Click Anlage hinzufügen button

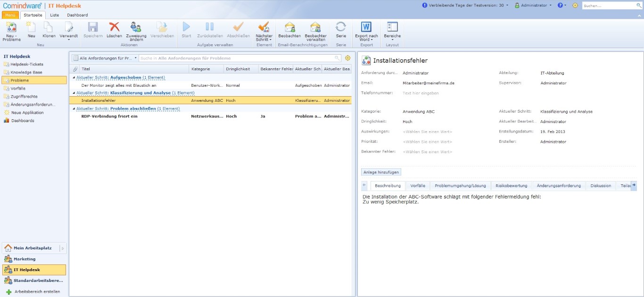(381, 172)
